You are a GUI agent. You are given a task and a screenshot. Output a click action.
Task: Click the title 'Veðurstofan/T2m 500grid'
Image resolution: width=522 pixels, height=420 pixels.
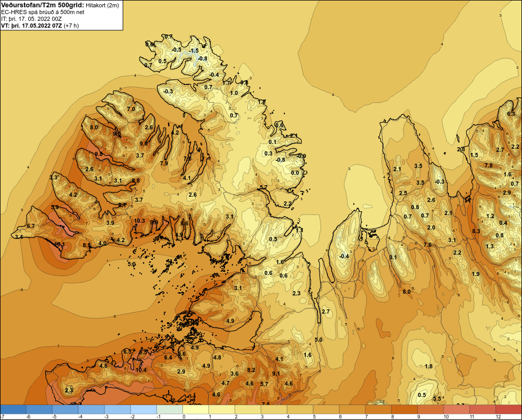tap(42, 5)
